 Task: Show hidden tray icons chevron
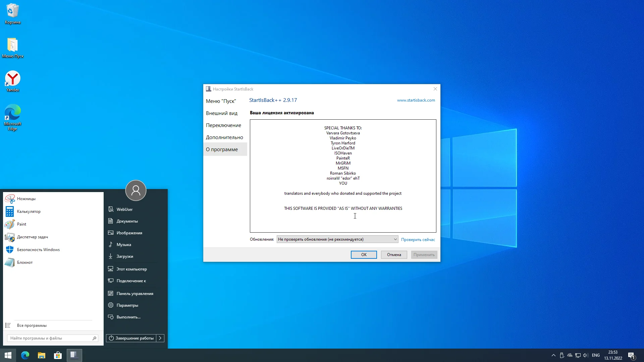[x=553, y=355]
